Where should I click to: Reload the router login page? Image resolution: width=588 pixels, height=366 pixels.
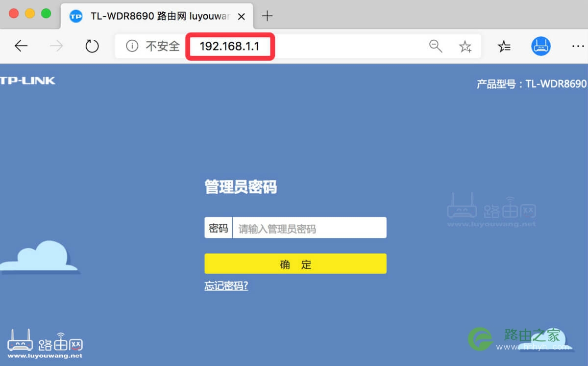pos(92,46)
